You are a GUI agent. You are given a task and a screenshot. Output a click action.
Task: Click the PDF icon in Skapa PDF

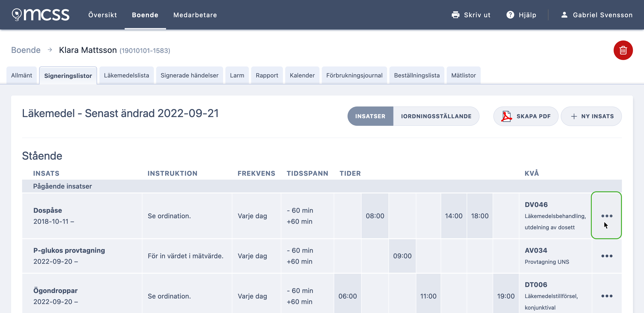pos(506,116)
